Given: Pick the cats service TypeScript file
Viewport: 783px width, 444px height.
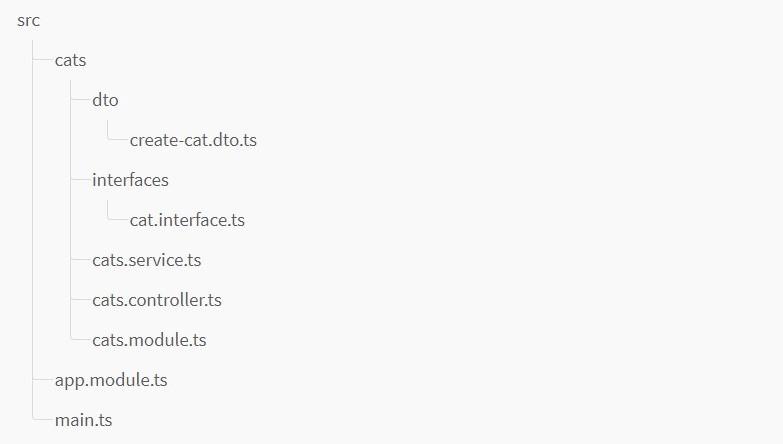Looking at the screenshot, I should coord(147,260).
